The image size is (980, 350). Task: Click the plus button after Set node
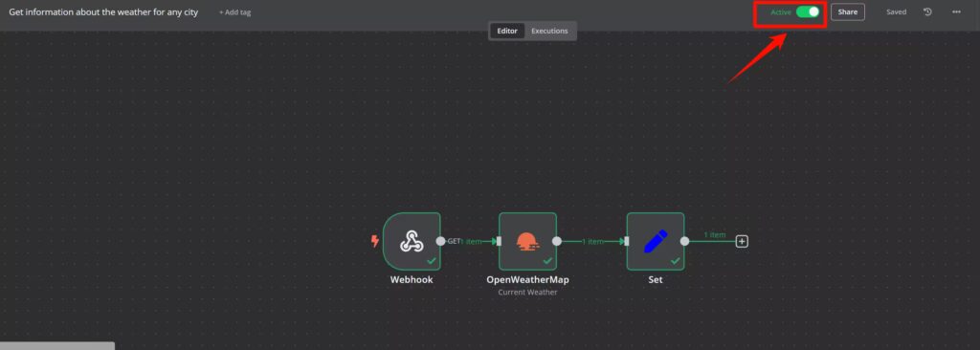[742, 241]
